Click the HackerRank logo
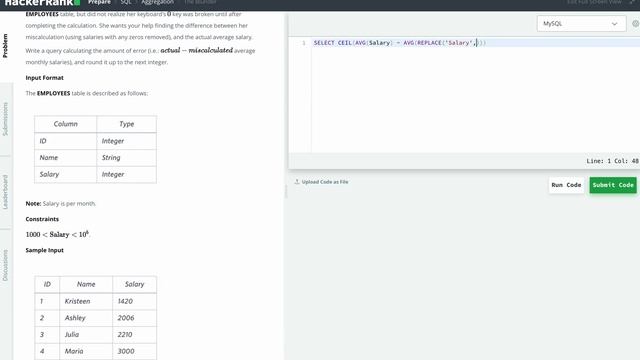The width and height of the screenshot is (640, 360). click(x=42, y=2)
